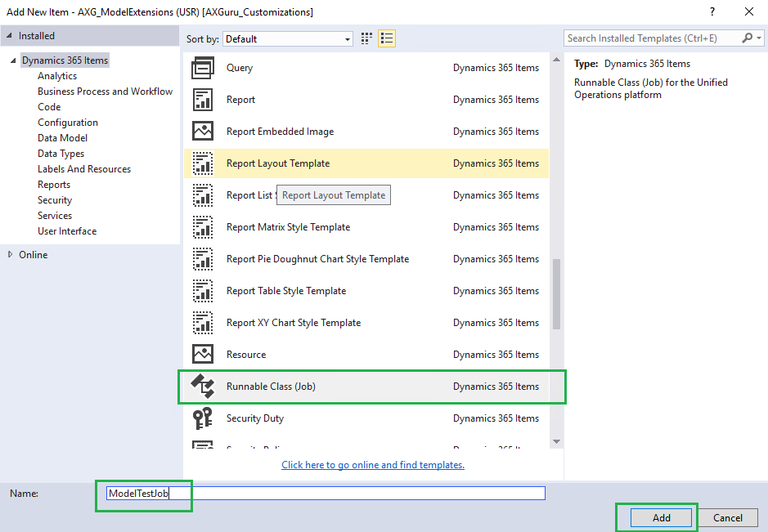Open the dialog help question mark
The height and width of the screenshot is (532, 768).
[x=712, y=11]
